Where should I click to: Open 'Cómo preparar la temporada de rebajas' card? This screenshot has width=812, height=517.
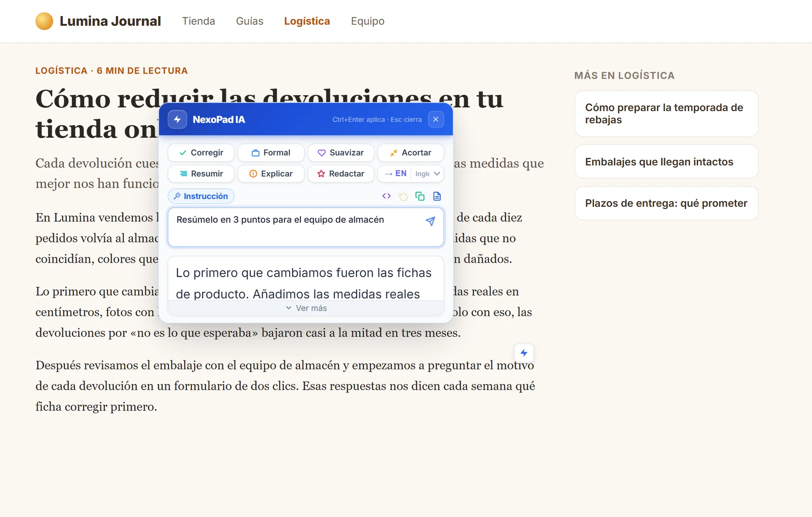click(666, 114)
